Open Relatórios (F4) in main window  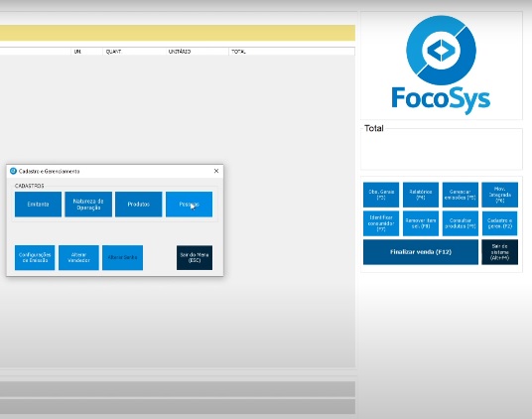(421, 195)
